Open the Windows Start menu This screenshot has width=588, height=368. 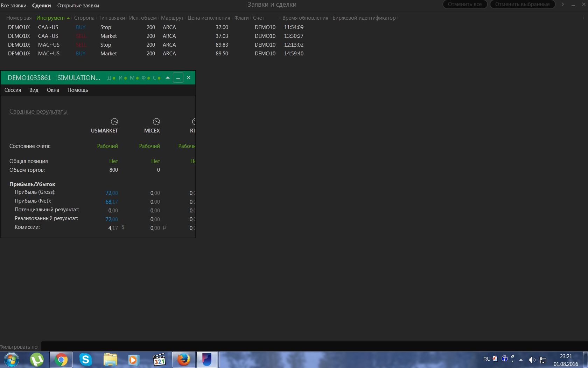11,360
